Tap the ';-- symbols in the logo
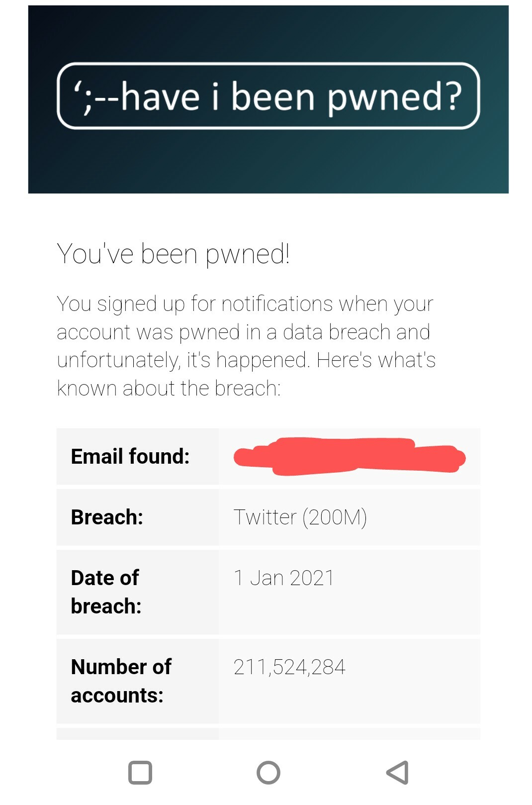The width and height of the screenshot is (532, 805). [x=95, y=97]
